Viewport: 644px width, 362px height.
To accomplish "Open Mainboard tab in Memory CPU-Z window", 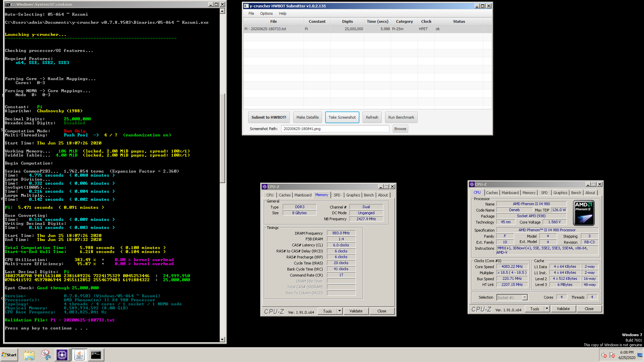I will tap(303, 195).
